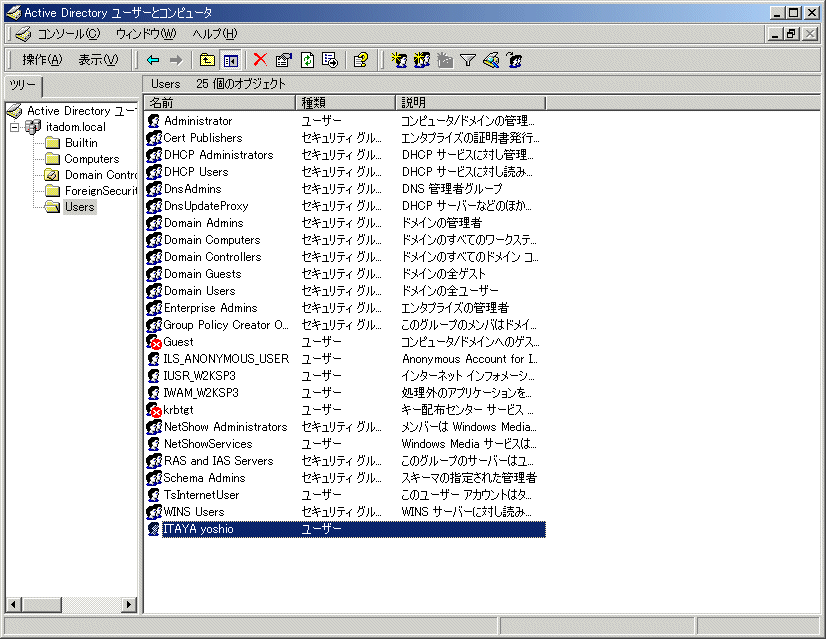Click the disabled Guest account icon

tap(154, 342)
